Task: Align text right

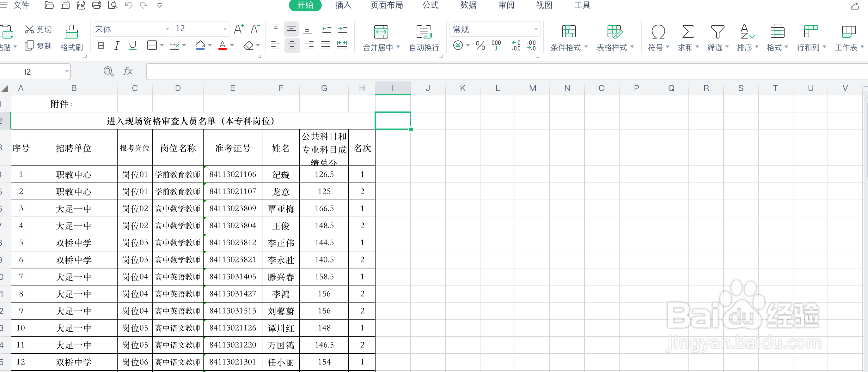Action: point(309,45)
